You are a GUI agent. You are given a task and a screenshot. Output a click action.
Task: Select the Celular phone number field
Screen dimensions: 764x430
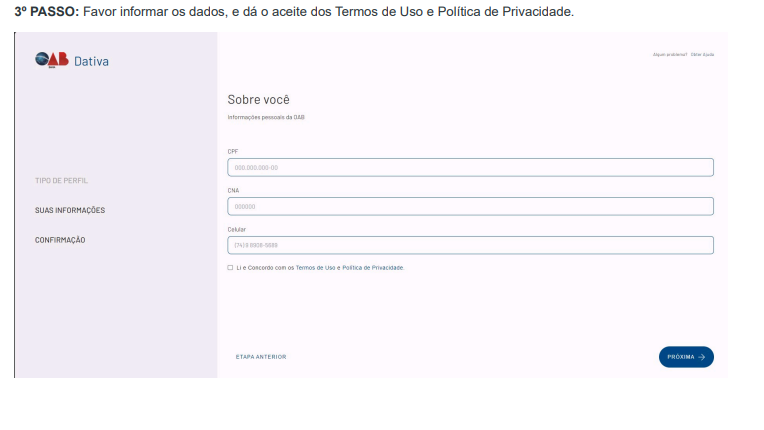point(470,245)
